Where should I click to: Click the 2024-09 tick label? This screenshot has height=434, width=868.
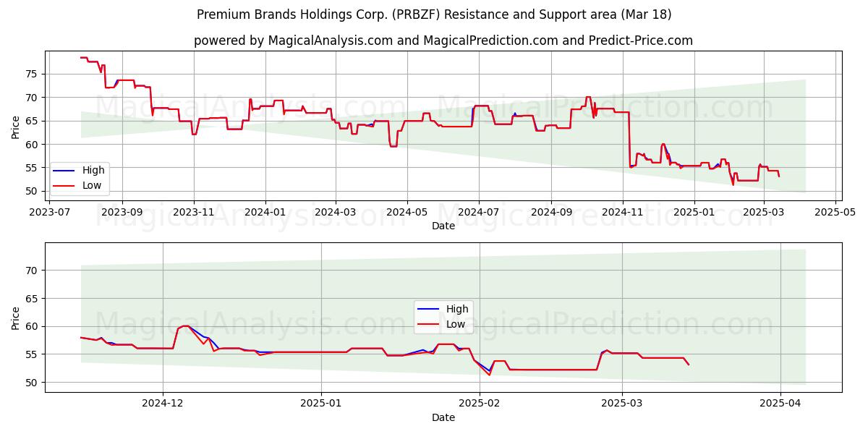click(x=551, y=212)
